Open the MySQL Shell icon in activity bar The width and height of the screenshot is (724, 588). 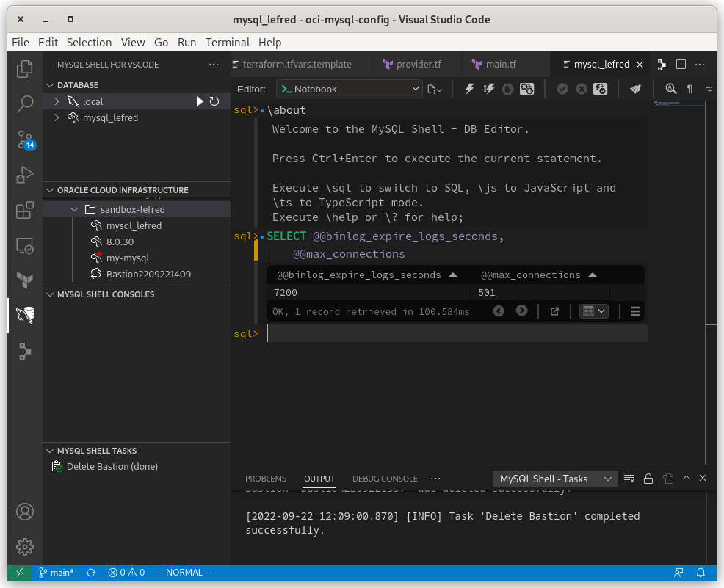click(x=25, y=315)
